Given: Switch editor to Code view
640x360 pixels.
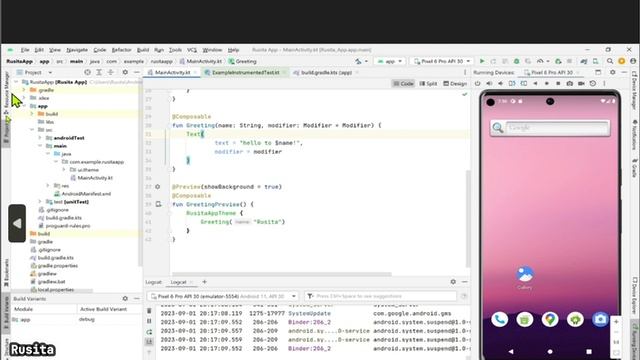Looking at the screenshot, I should pos(403,83).
